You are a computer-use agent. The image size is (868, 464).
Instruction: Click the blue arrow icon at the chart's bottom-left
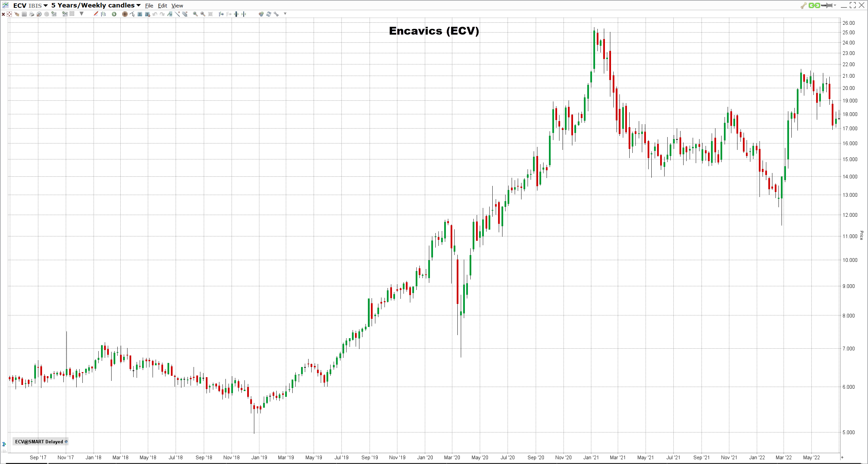pos(4,444)
